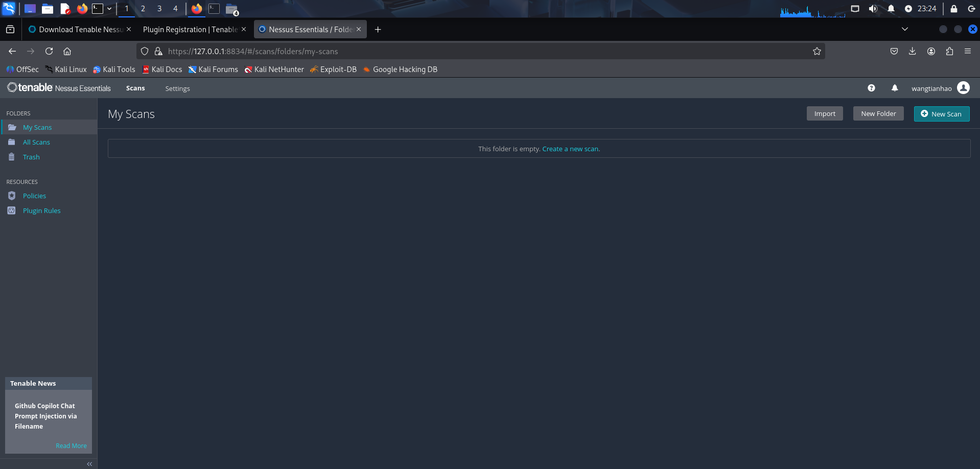Launch the file manager from the panel
Viewport: 980px width, 469px height.
pos(48,9)
